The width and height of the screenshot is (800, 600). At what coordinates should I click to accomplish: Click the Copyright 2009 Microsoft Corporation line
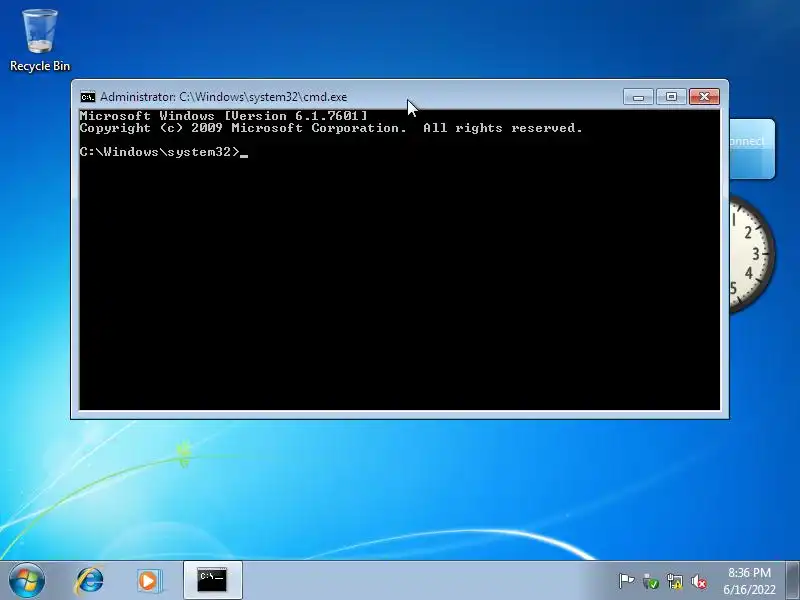click(x=331, y=128)
